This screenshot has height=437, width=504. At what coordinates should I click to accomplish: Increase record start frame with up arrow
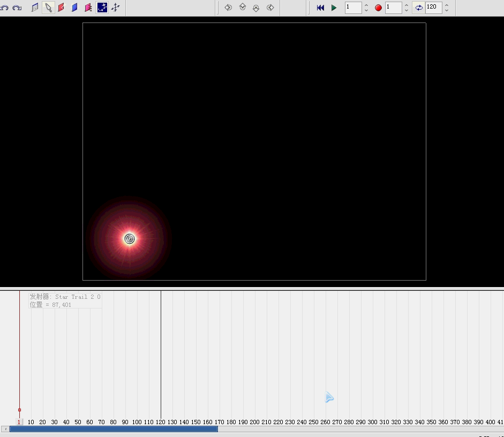(407, 5)
